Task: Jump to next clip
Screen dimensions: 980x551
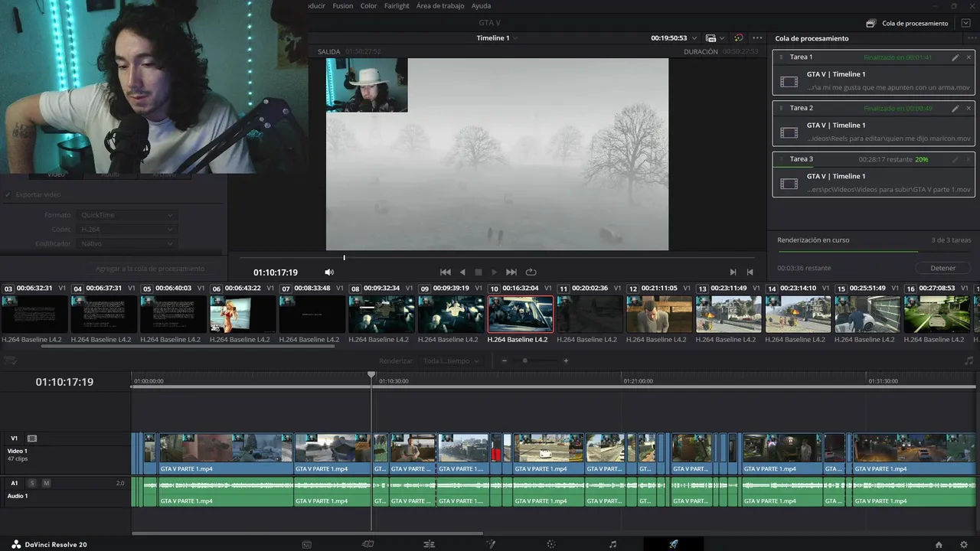Action: click(x=733, y=272)
